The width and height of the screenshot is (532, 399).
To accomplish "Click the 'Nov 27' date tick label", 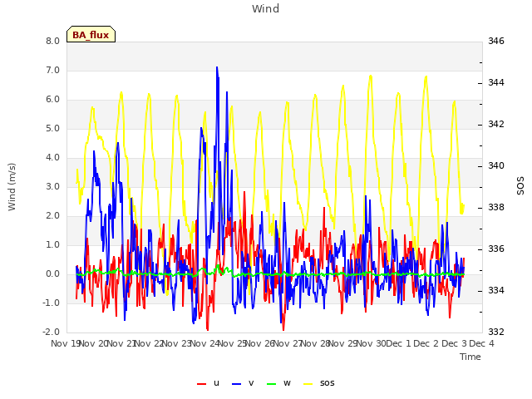I will tap(288, 343).
